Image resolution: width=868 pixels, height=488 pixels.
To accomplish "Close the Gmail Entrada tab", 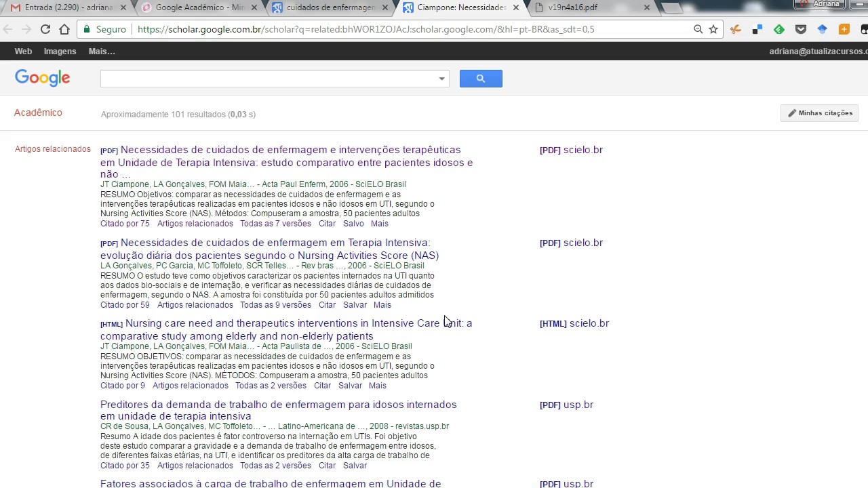I will [123, 7].
